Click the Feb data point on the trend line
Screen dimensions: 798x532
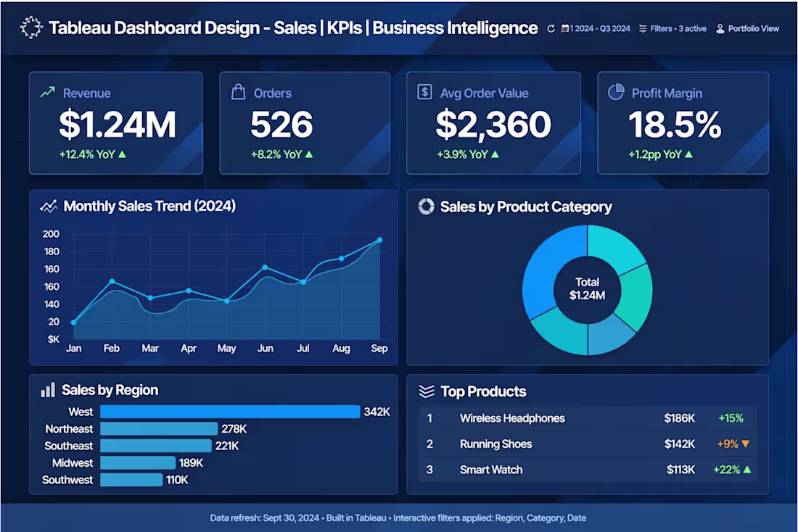tap(112, 281)
